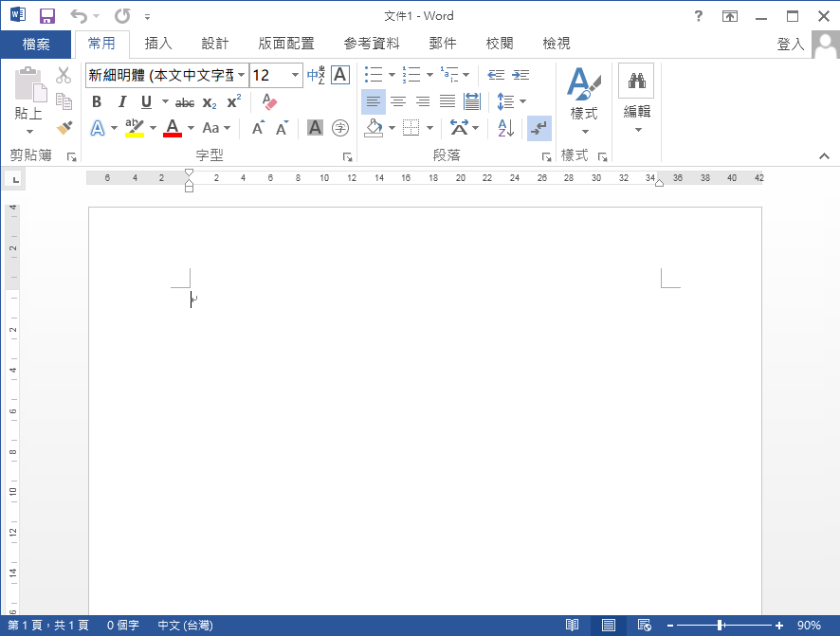Apply distributed alignment
840x636 pixels.
[x=472, y=101]
